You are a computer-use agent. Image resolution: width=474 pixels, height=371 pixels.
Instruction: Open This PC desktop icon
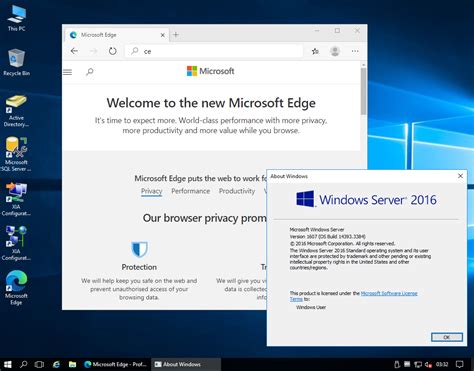click(x=16, y=18)
